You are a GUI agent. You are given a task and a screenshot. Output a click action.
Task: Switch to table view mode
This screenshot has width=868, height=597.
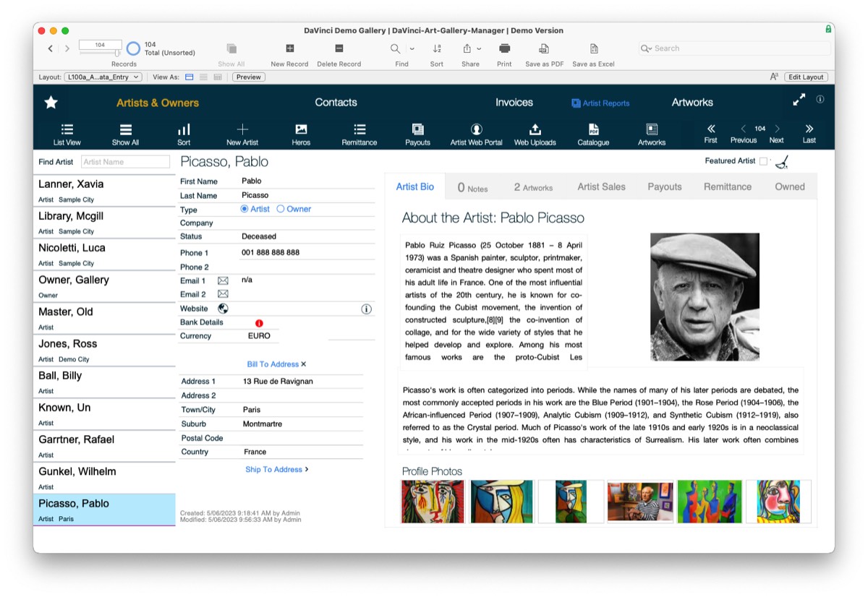pos(217,77)
